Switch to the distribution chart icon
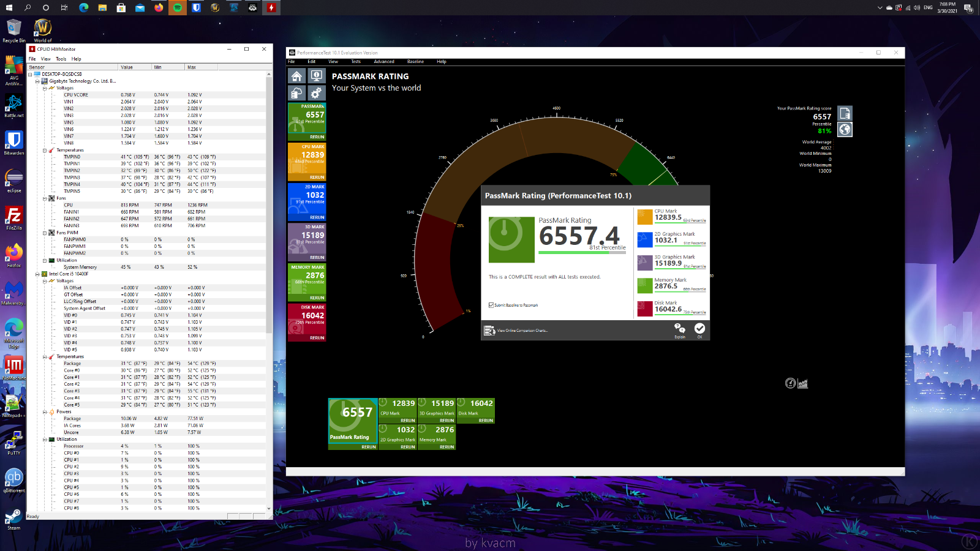This screenshot has height=551, width=980. (x=803, y=383)
